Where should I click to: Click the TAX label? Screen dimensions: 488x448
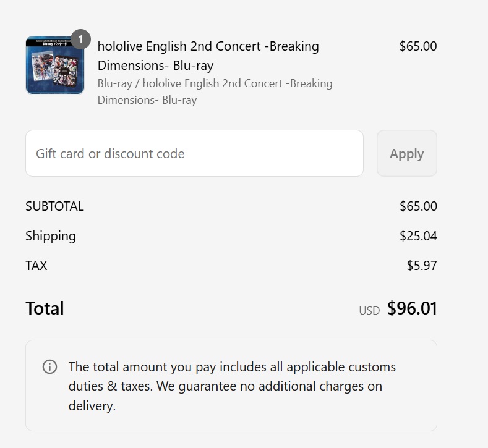coord(36,266)
